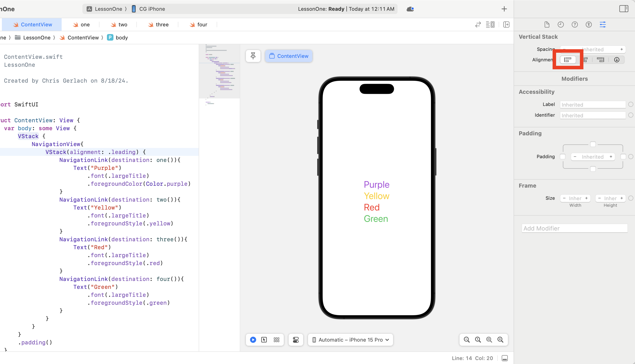Select body in the jump bar breadcrumb
Image resolution: width=635 pixels, height=364 pixels.
click(x=122, y=38)
